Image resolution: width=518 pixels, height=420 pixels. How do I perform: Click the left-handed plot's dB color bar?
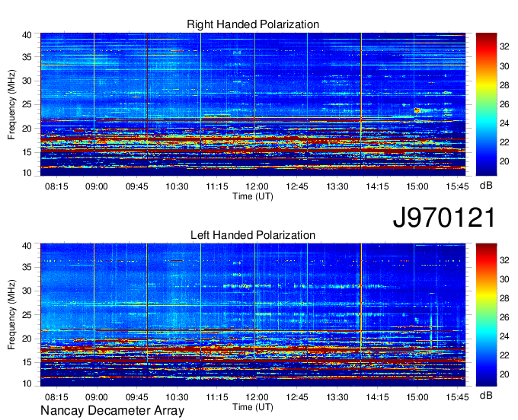486,315
